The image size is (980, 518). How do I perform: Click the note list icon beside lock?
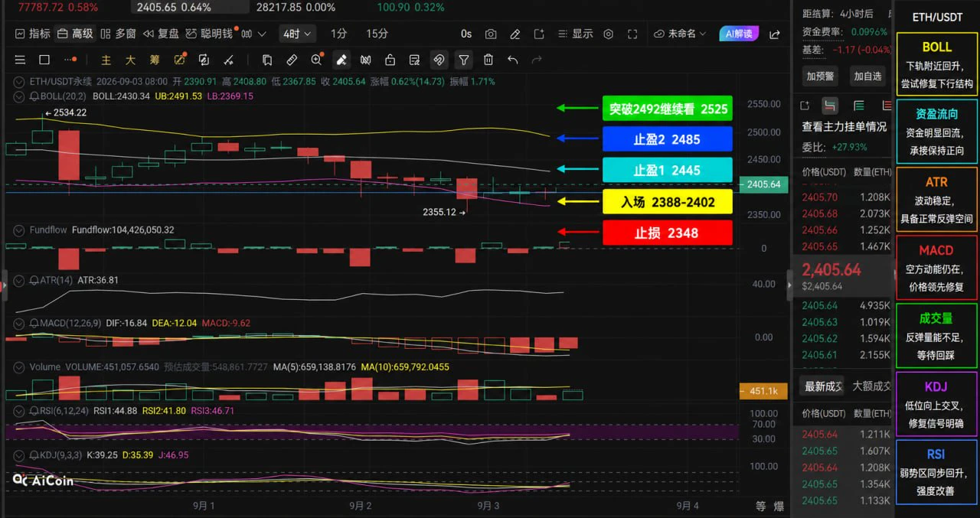414,60
